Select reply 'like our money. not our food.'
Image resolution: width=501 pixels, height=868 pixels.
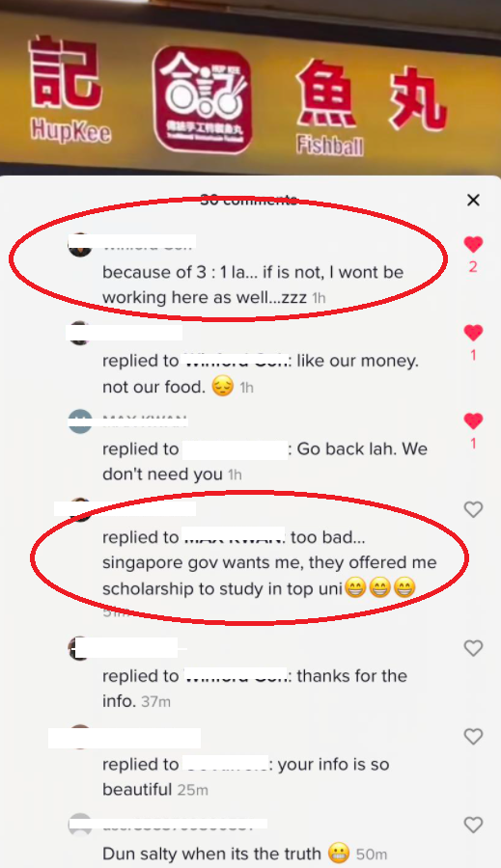coord(261,373)
